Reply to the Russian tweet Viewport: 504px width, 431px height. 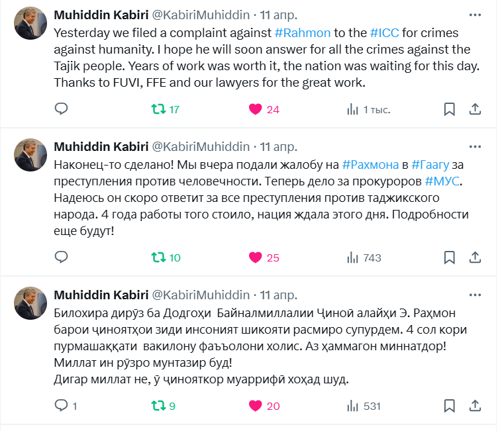(x=61, y=258)
